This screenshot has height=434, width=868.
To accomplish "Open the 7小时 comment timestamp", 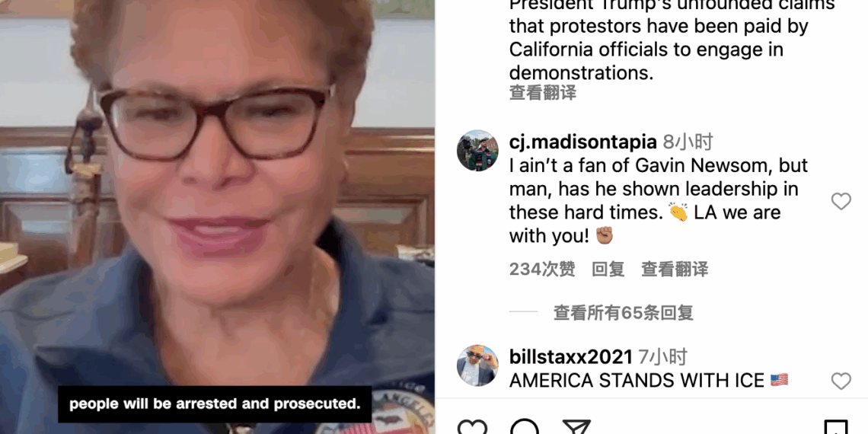I will point(662,357).
